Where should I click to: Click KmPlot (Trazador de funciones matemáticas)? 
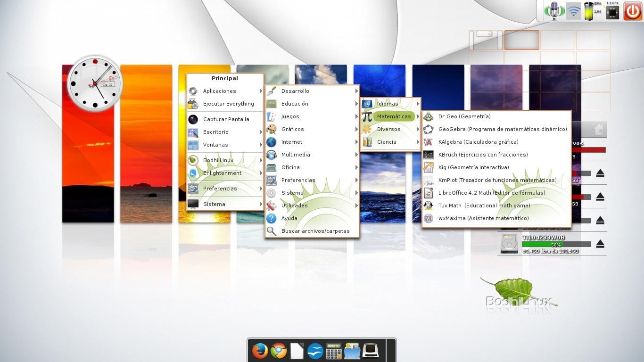(497, 180)
